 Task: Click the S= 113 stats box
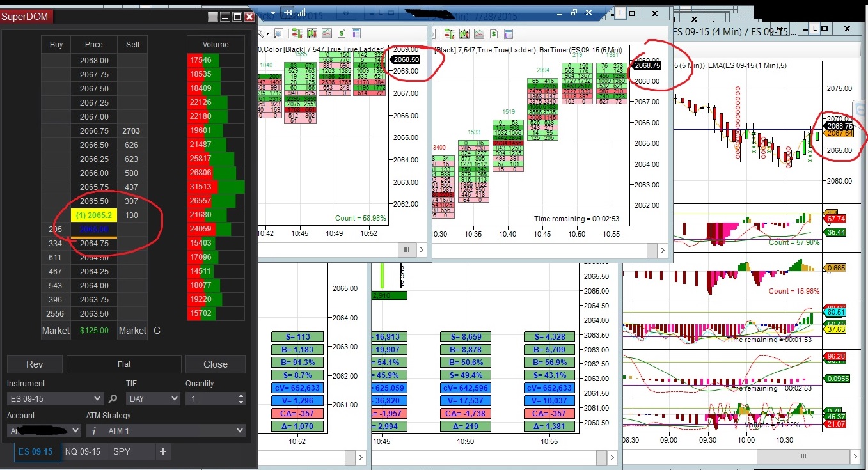point(297,337)
